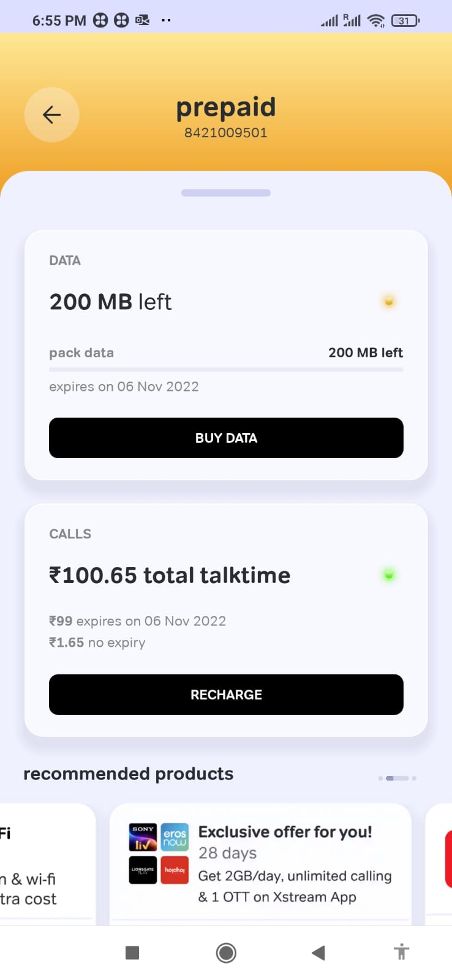Tap the Lionsgate Play logo icon
Image resolution: width=452 pixels, height=980 pixels.
click(143, 870)
